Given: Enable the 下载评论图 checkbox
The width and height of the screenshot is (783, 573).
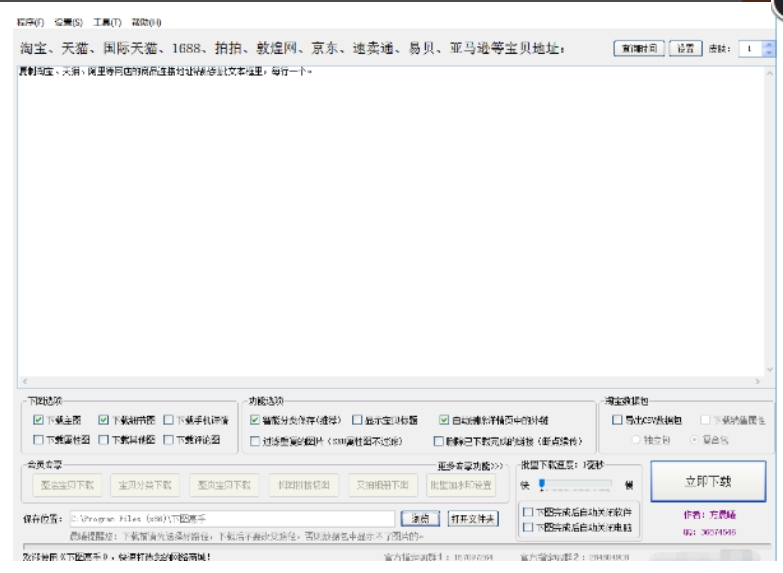Looking at the screenshot, I should [x=169, y=440].
